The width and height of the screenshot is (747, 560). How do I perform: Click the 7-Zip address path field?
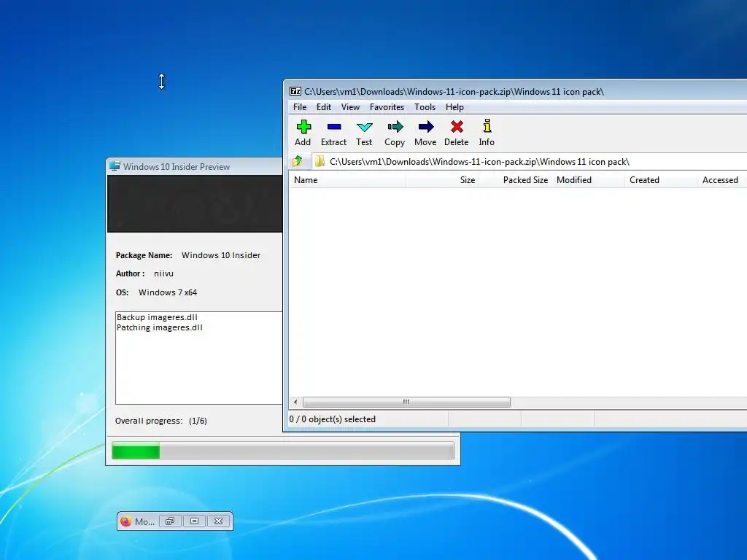click(x=530, y=161)
